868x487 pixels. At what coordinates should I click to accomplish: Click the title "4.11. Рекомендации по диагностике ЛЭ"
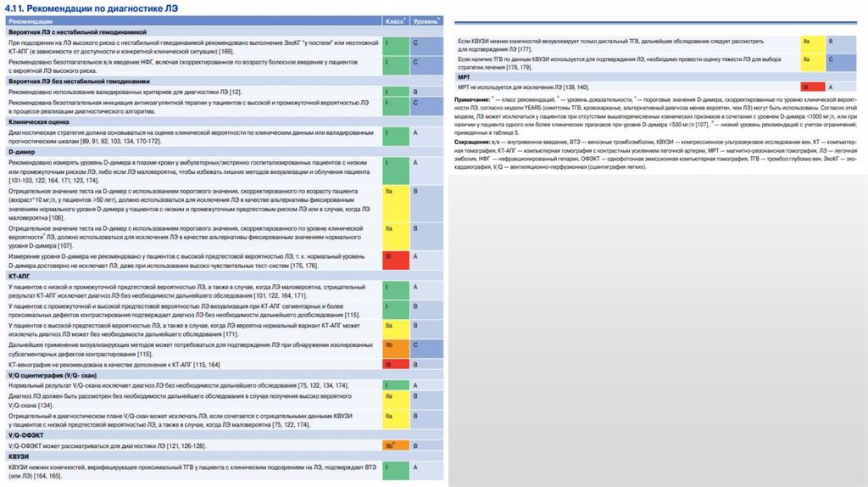[x=92, y=8]
